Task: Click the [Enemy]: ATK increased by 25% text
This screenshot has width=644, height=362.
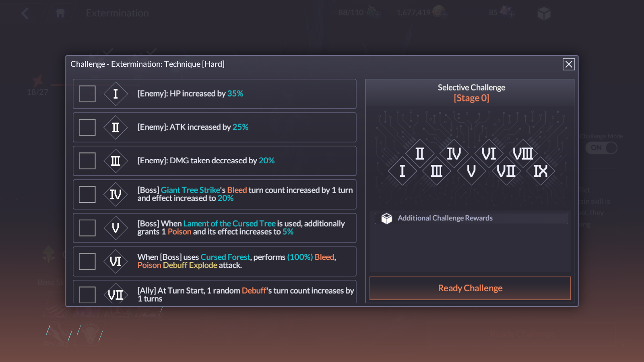Action: 193,127
